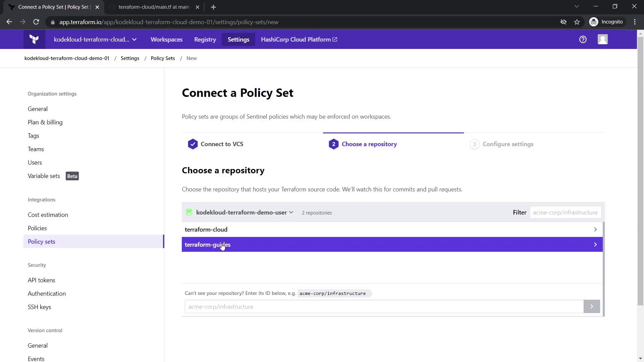Viewport: 644px width, 362px height.
Task: Go to the Registry menu item
Action: (205, 40)
